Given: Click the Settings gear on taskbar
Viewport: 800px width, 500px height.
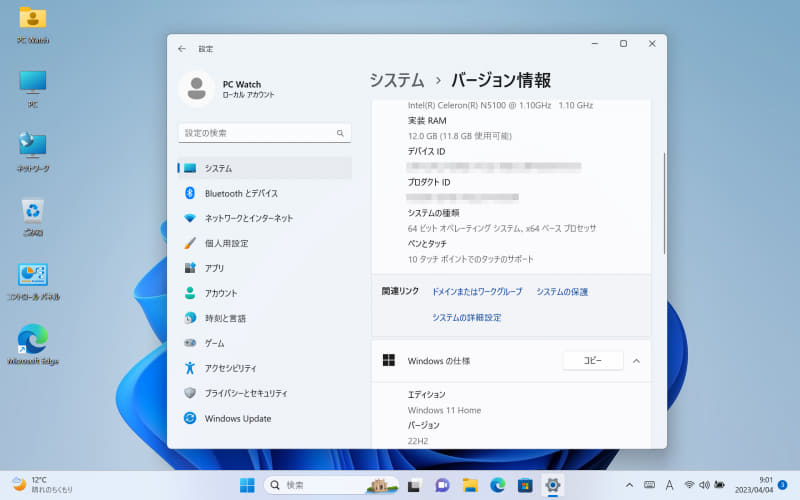Looking at the screenshot, I should [553, 485].
